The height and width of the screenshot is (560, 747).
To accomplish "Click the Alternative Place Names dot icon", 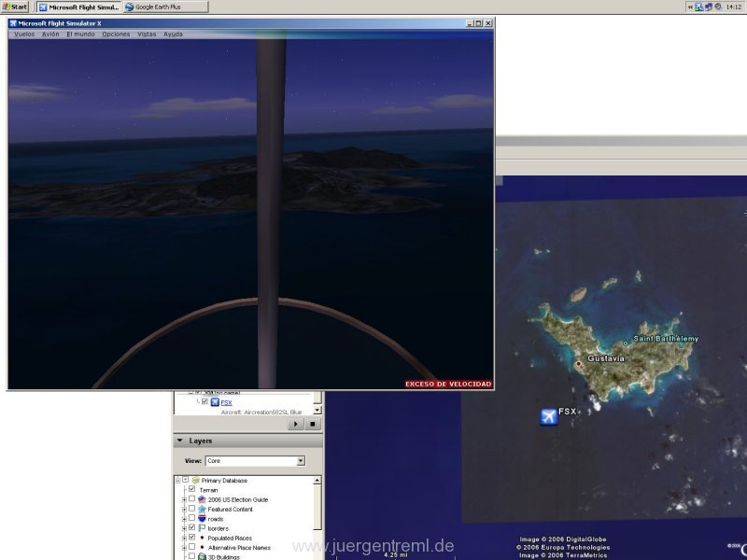I will pos(202,547).
